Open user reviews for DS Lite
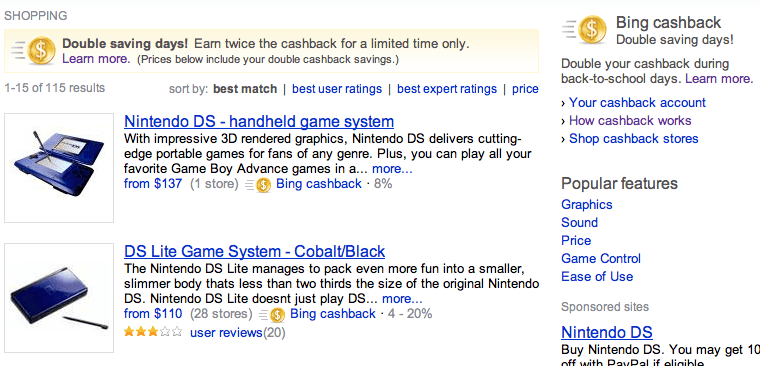 point(226,333)
